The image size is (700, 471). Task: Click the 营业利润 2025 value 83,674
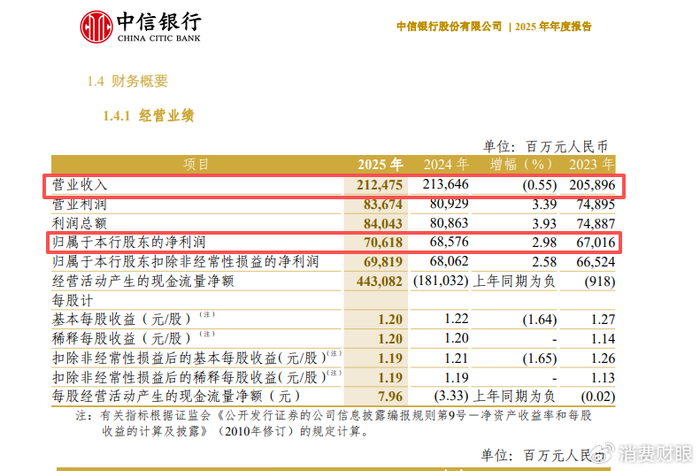383,204
